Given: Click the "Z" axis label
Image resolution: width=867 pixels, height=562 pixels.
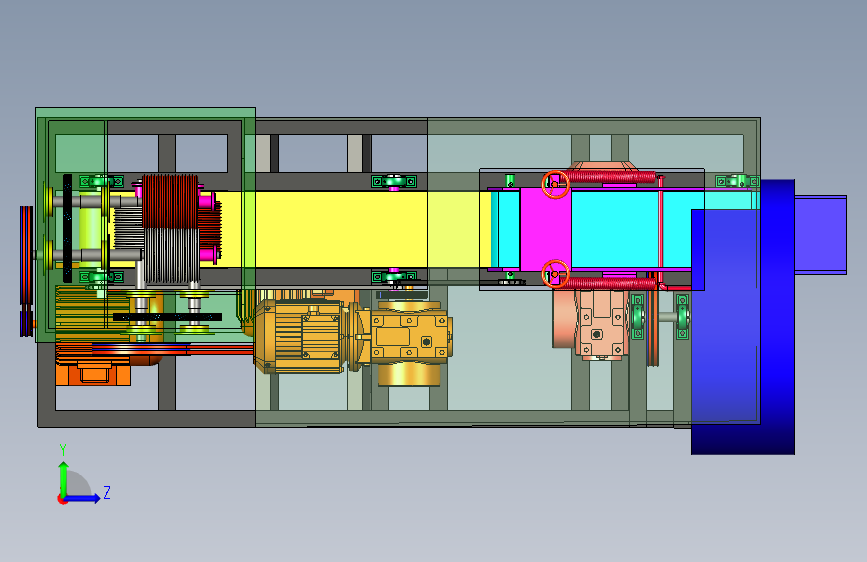Looking at the screenshot, I should 107,492.
